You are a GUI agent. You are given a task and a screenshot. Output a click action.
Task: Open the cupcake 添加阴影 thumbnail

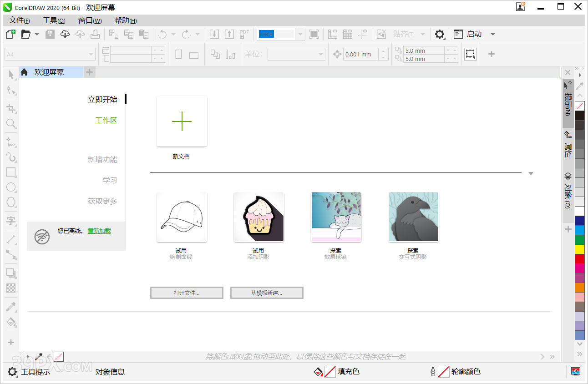(259, 217)
